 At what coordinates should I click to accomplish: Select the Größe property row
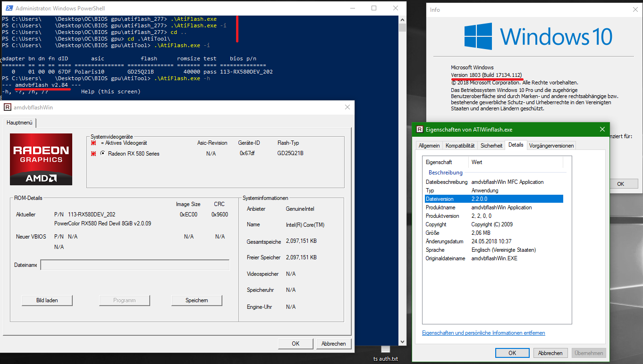click(494, 233)
